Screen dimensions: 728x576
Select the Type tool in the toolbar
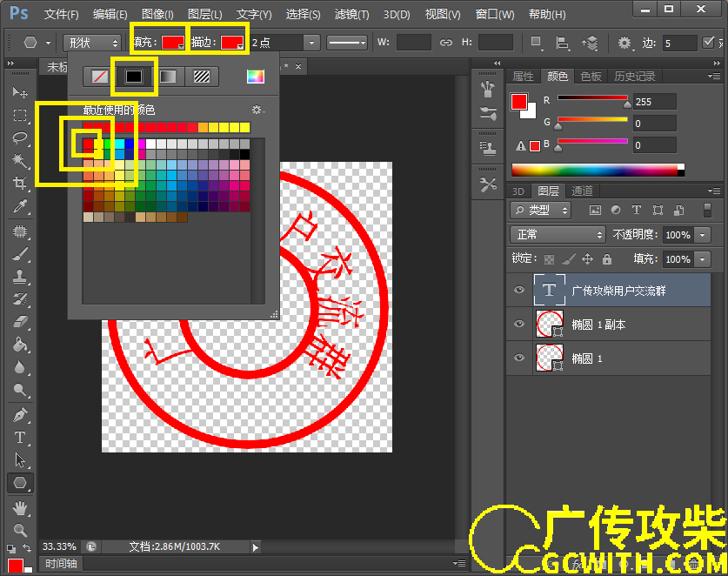pyautogui.click(x=20, y=438)
